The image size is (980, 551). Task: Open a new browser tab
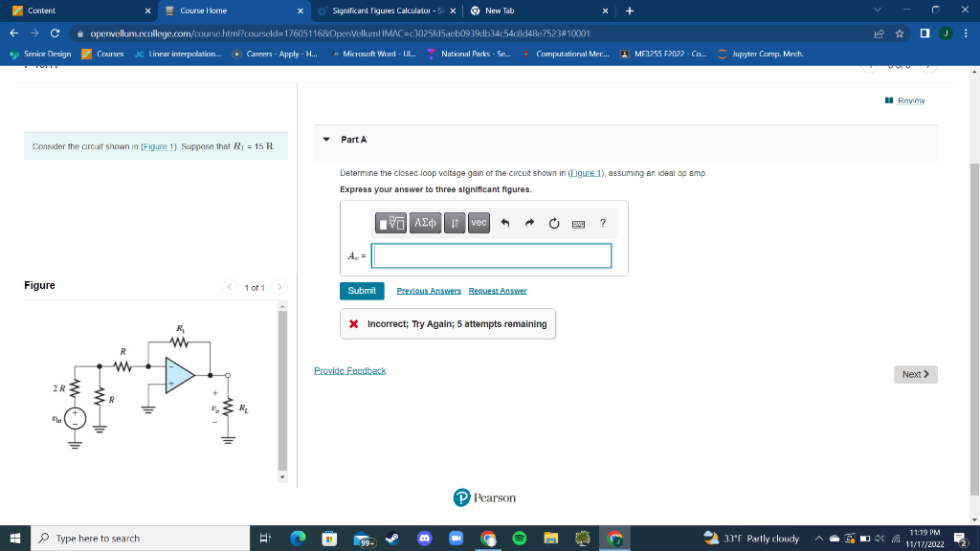pyautogui.click(x=630, y=11)
